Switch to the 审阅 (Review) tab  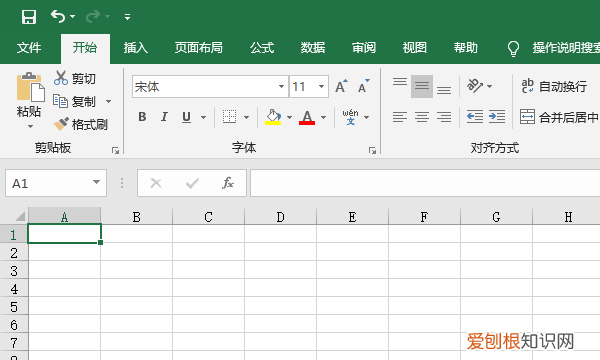click(364, 48)
